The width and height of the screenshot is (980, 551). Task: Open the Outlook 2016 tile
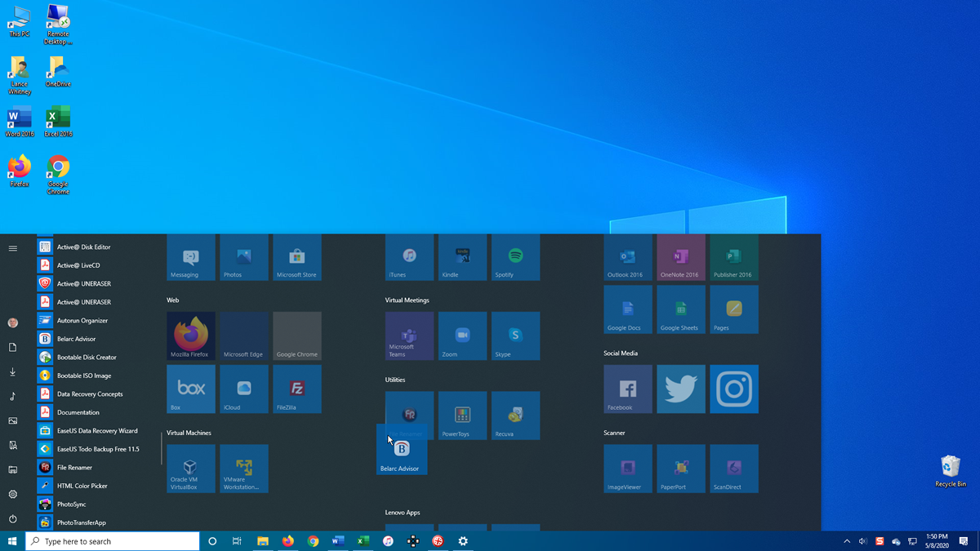tap(628, 258)
